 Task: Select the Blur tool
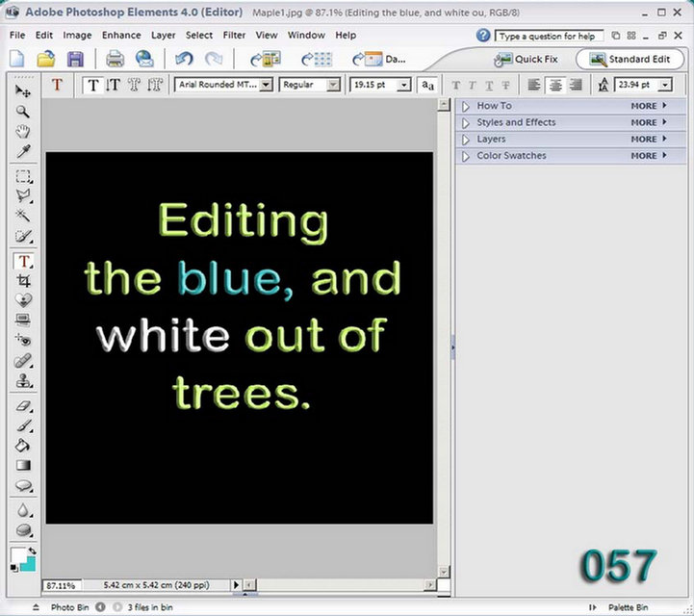[x=23, y=510]
